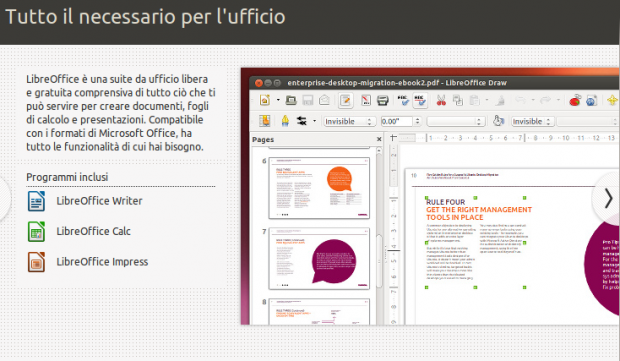620x361 pixels.
Task: Click the Area fill bucket icon
Action: [x=498, y=121]
